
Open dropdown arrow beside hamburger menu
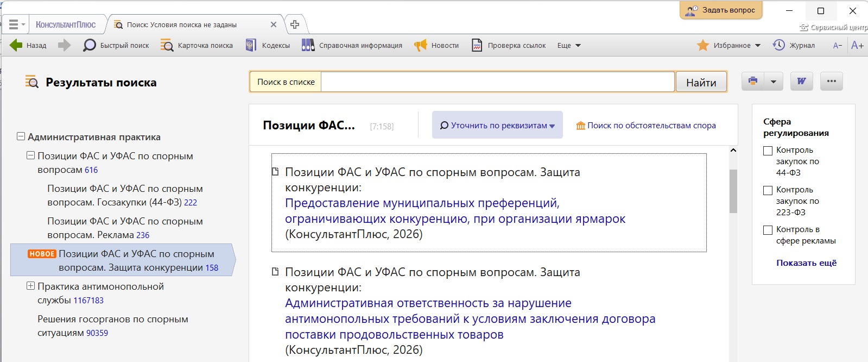click(x=23, y=24)
